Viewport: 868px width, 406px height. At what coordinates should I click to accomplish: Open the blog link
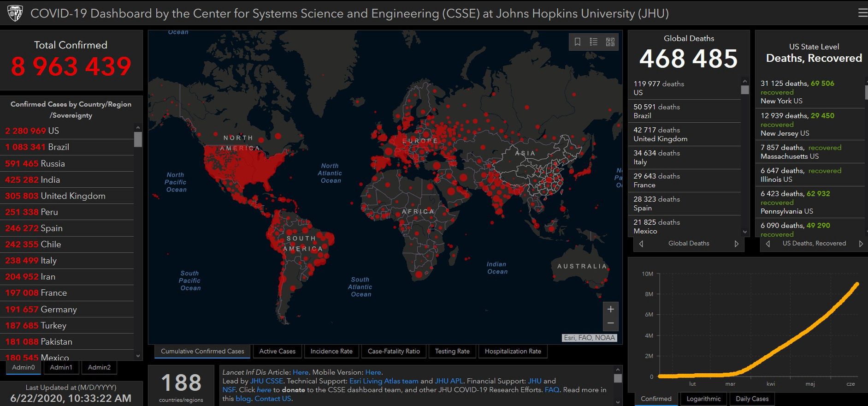(243, 399)
